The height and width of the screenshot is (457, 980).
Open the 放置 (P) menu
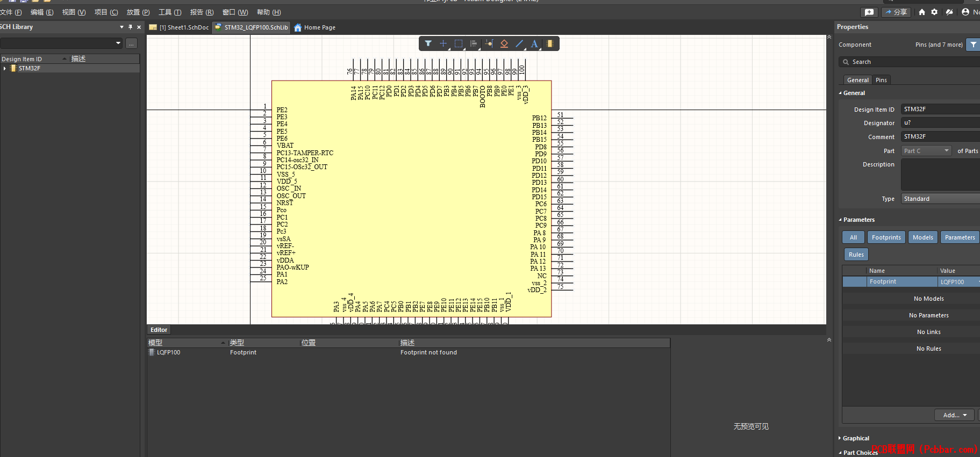tap(138, 12)
